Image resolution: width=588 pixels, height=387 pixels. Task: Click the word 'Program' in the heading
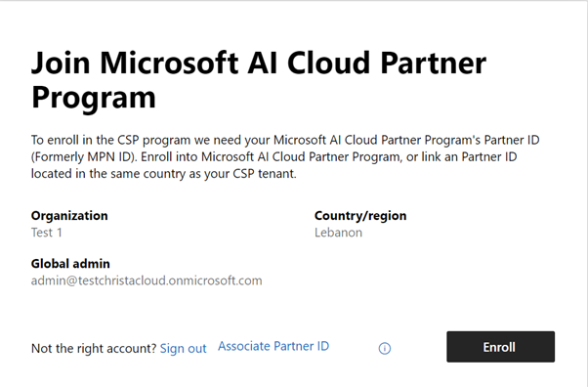[x=94, y=98]
